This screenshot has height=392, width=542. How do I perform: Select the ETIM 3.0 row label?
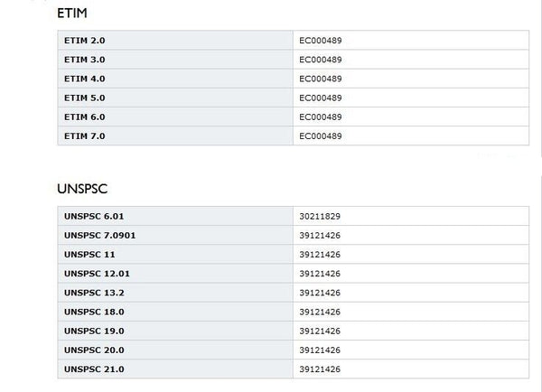pos(85,60)
